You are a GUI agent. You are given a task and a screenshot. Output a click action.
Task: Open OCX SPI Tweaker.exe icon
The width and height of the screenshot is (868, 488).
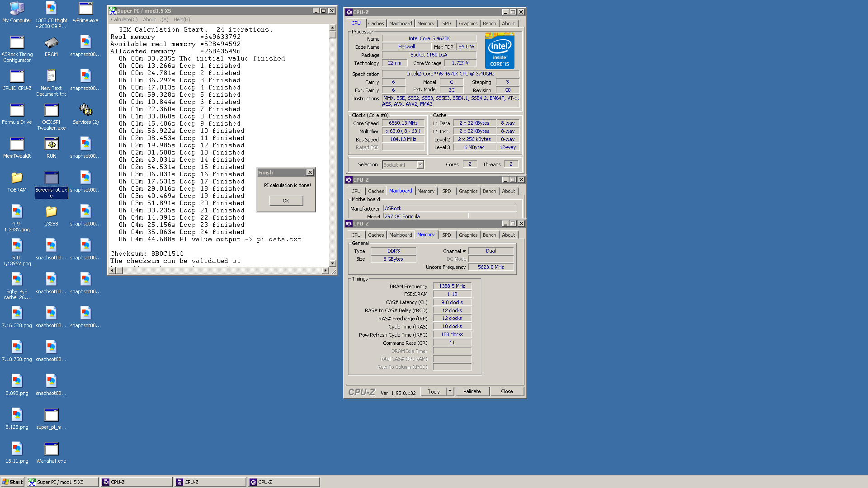tap(51, 117)
